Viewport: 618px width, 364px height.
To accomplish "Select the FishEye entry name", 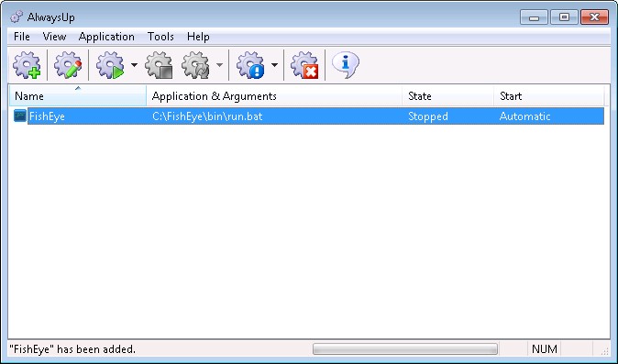I will pyautogui.click(x=47, y=116).
